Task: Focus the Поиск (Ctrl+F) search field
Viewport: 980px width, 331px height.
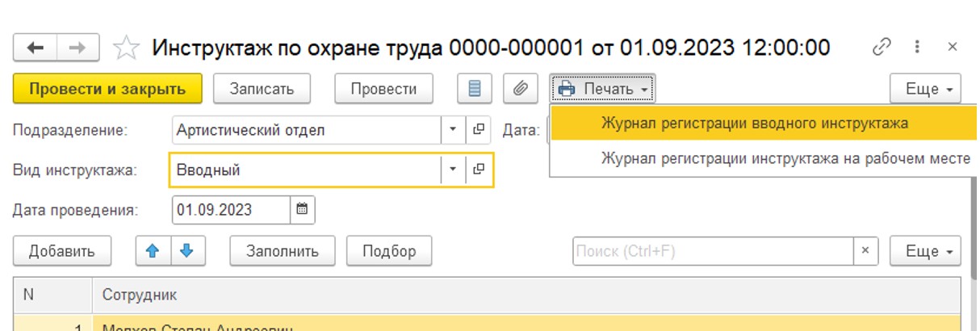Action: tap(713, 251)
